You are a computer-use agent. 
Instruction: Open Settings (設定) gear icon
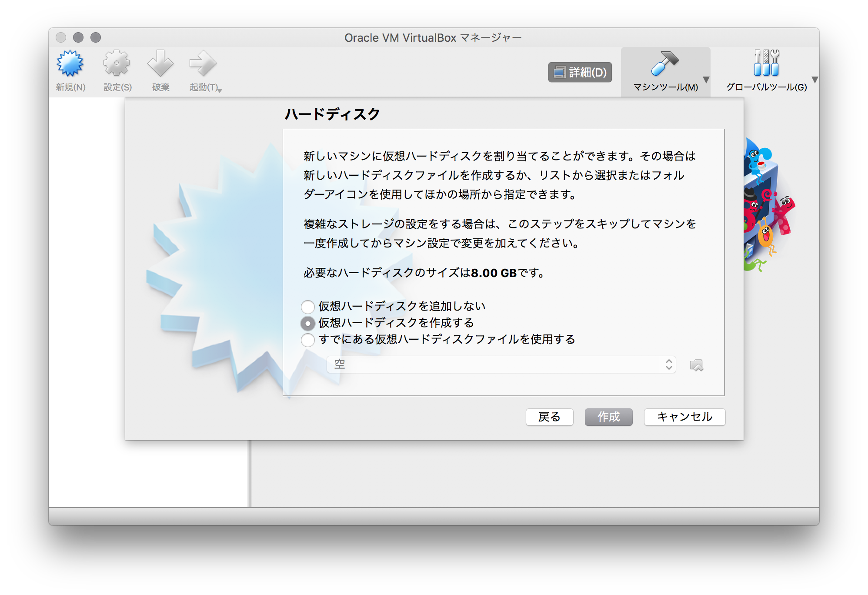117,64
